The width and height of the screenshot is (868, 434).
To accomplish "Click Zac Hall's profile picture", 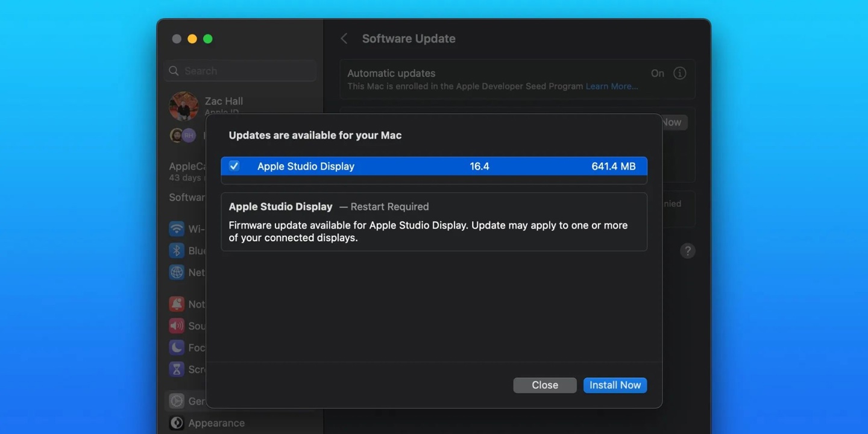I will (184, 107).
